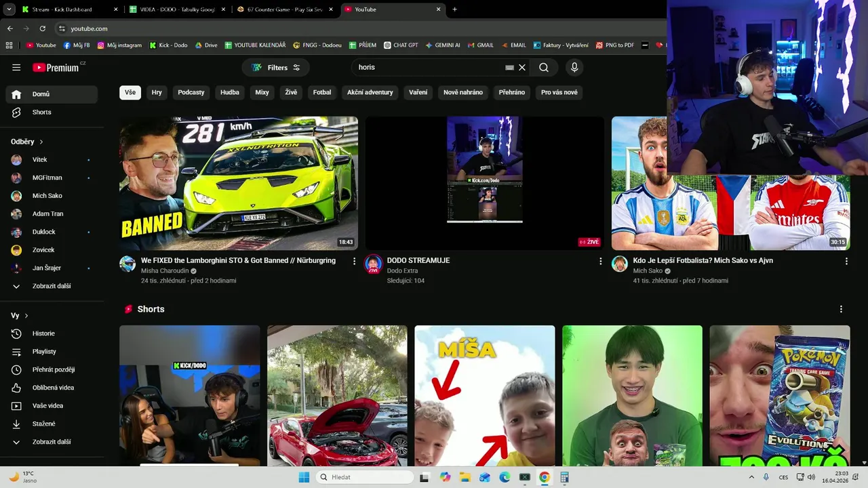Open Adam Tran subscription channel

pyautogui.click(x=52, y=213)
